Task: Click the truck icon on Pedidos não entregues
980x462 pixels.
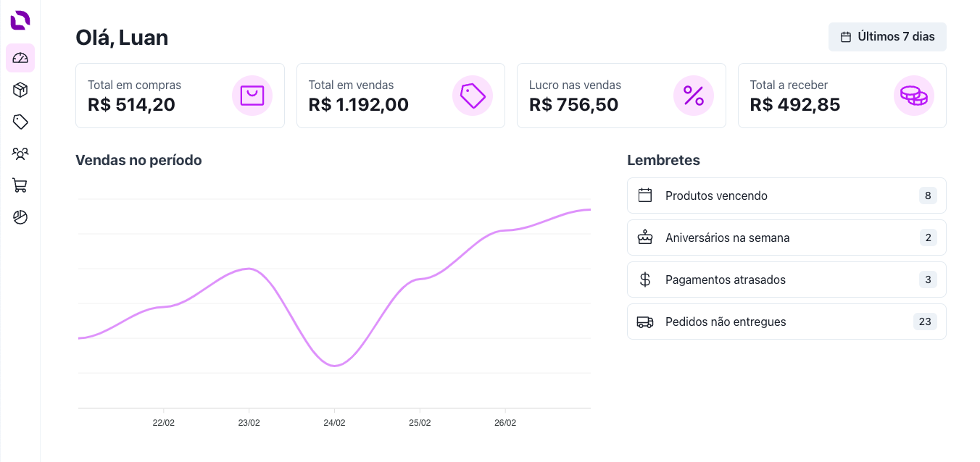Action: 645,321
